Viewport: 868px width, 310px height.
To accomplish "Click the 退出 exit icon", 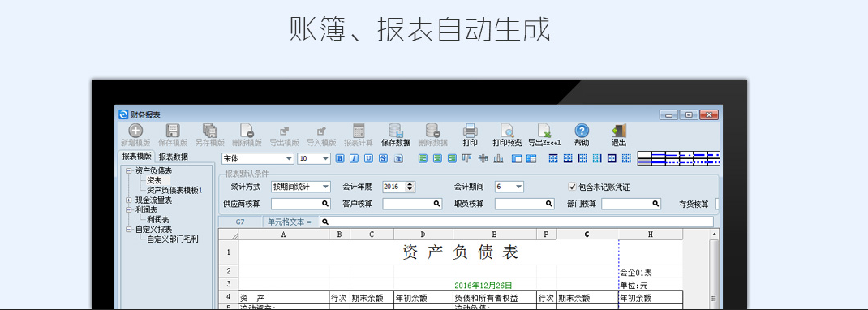I will click(618, 131).
